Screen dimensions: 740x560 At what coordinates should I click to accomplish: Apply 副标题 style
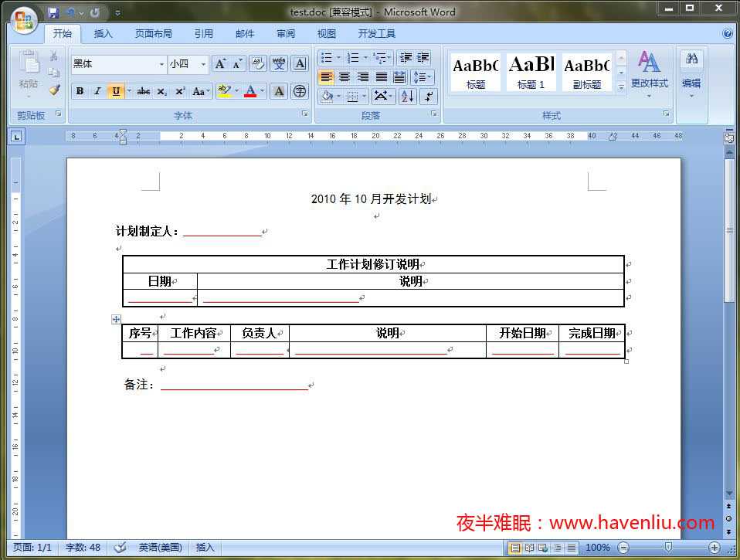587,72
